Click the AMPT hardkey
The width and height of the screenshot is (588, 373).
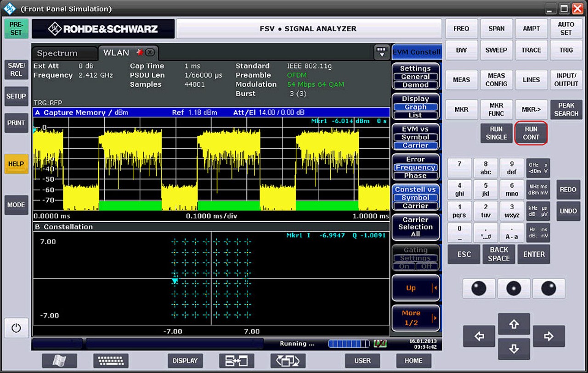[531, 28]
